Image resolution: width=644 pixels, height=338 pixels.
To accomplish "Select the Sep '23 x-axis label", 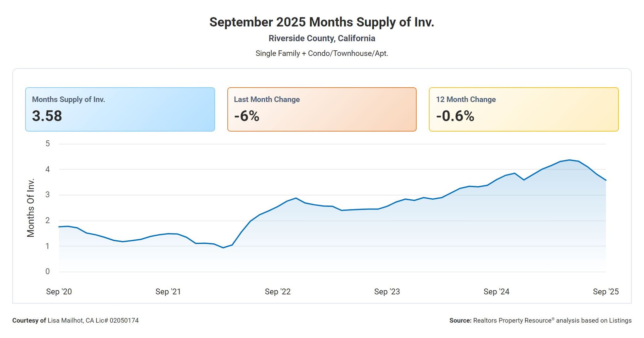I will [x=387, y=292].
